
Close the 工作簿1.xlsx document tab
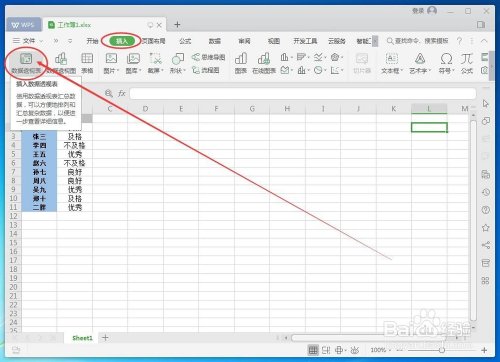[x=159, y=25]
